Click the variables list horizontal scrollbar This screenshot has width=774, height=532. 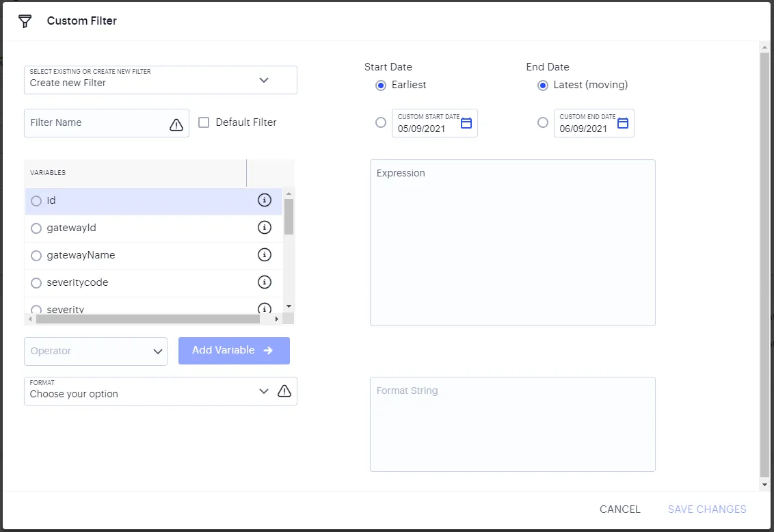[148, 319]
